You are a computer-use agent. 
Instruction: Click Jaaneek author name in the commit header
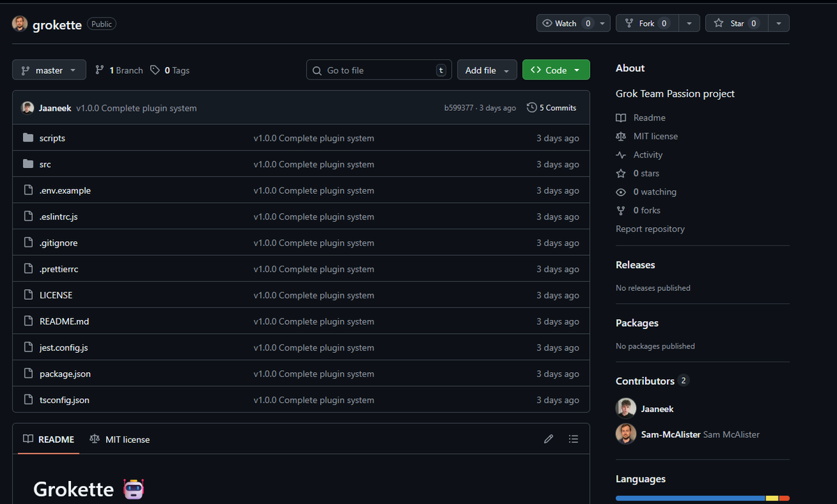[x=55, y=108]
